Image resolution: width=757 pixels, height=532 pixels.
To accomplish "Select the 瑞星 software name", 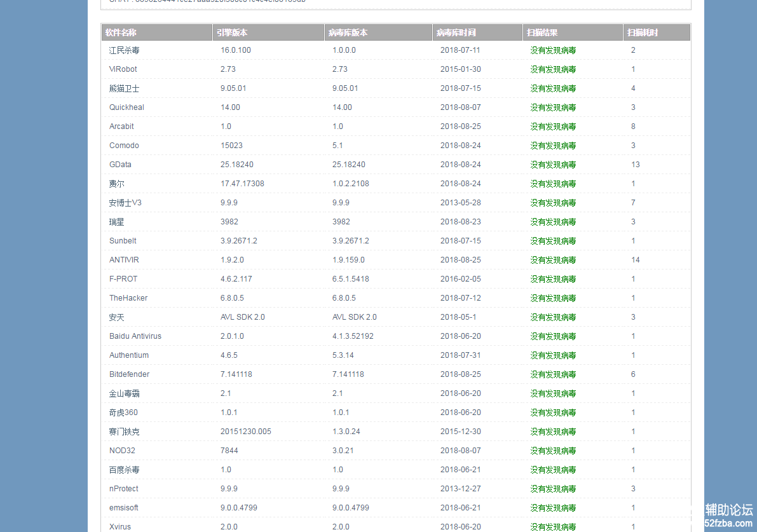I will tap(116, 222).
